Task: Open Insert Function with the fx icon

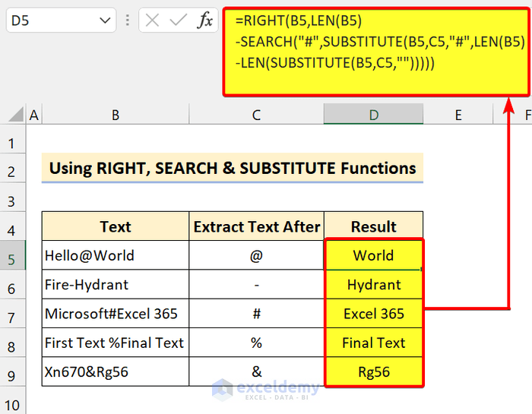Action: (204, 20)
